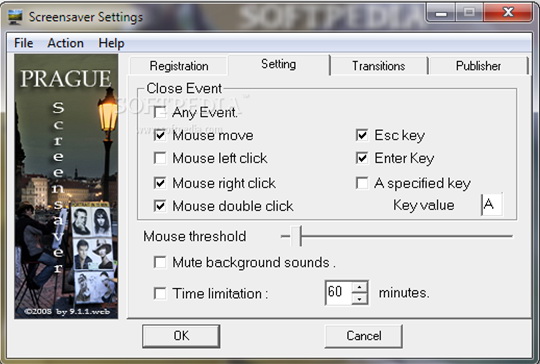Screen dimensions: 540x364
Task: Toggle the Mouse double click checkbox
Action: tap(160, 206)
